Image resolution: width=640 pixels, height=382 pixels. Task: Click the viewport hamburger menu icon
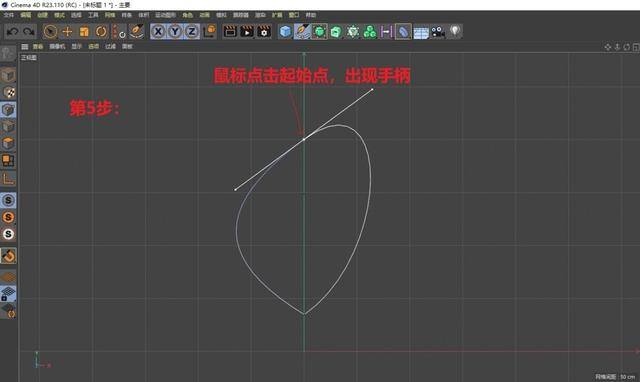click(24, 47)
